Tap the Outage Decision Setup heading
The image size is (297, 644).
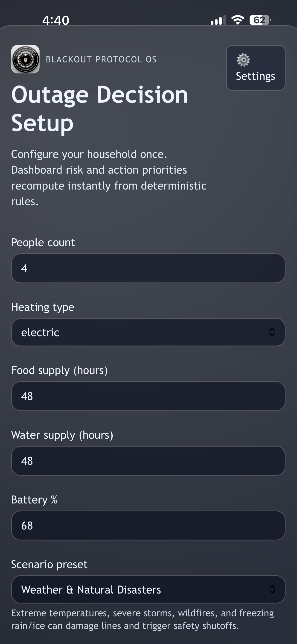(x=99, y=108)
